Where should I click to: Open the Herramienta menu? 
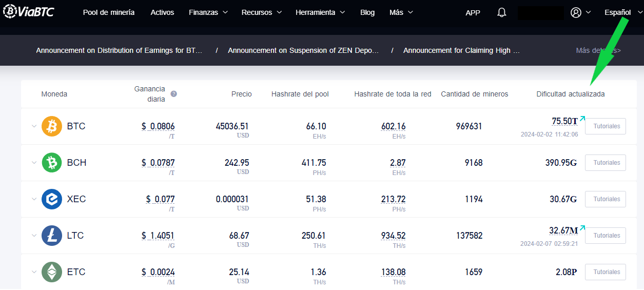tap(320, 12)
